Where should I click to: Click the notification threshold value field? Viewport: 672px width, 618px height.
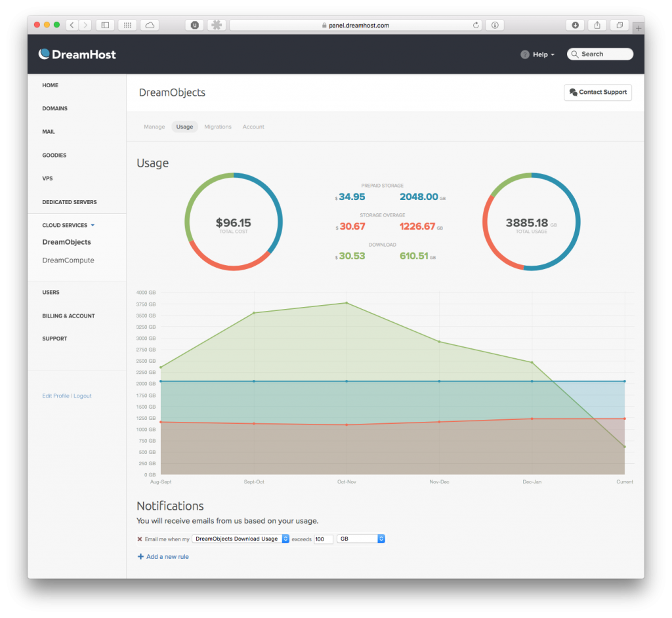(323, 539)
